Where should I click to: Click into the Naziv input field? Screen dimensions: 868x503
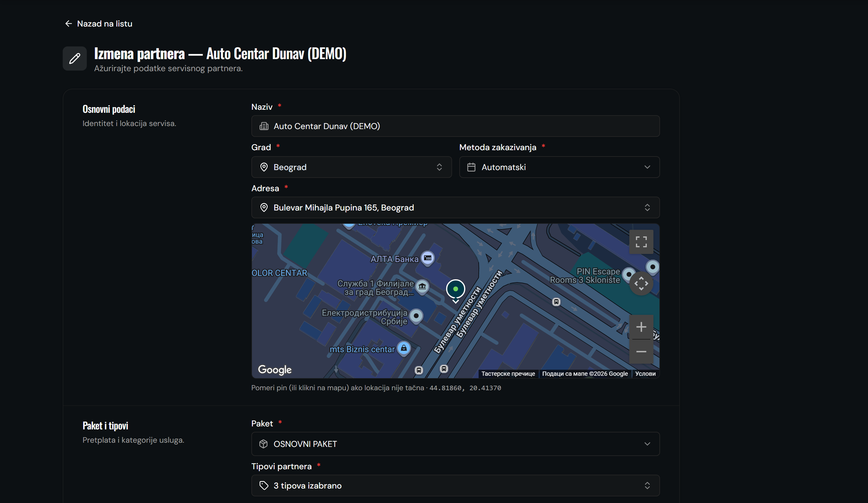tap(455, 126)
